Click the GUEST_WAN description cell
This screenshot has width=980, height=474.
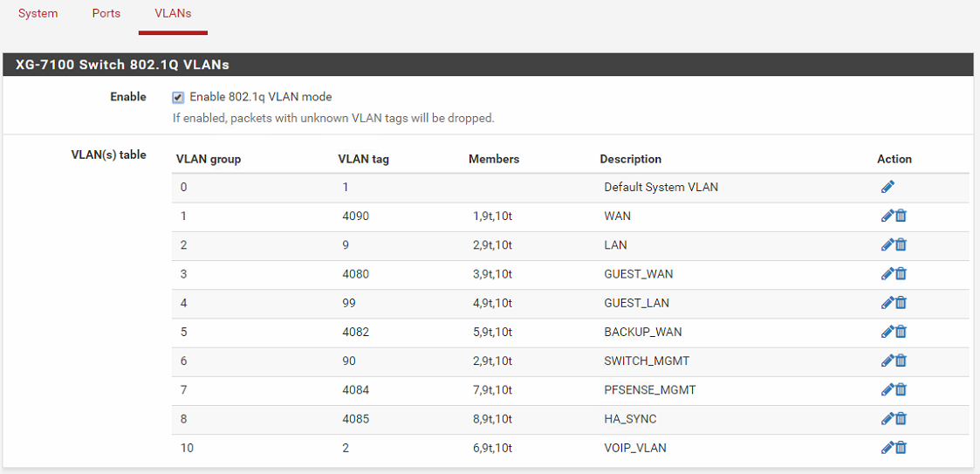(x=638, y=274)
